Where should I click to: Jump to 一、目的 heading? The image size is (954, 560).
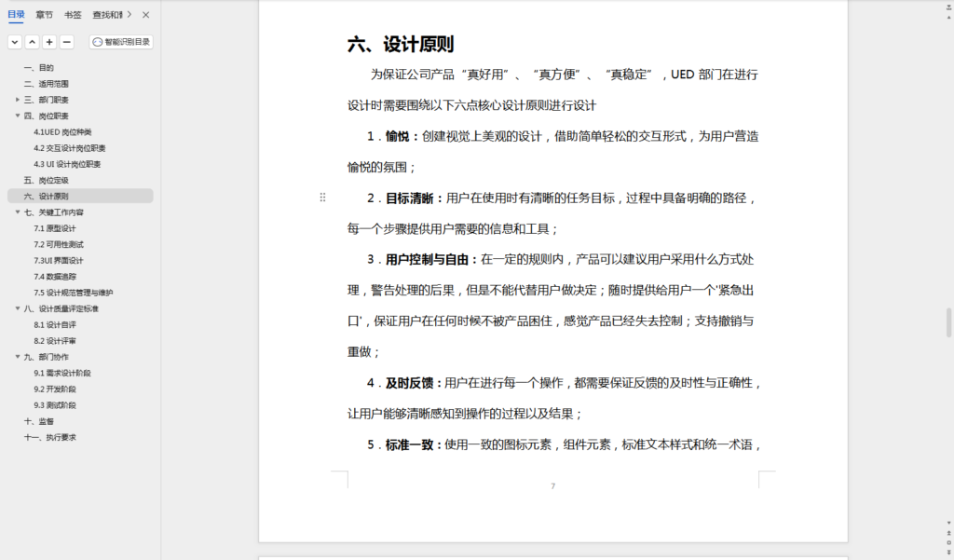[39, 68]
